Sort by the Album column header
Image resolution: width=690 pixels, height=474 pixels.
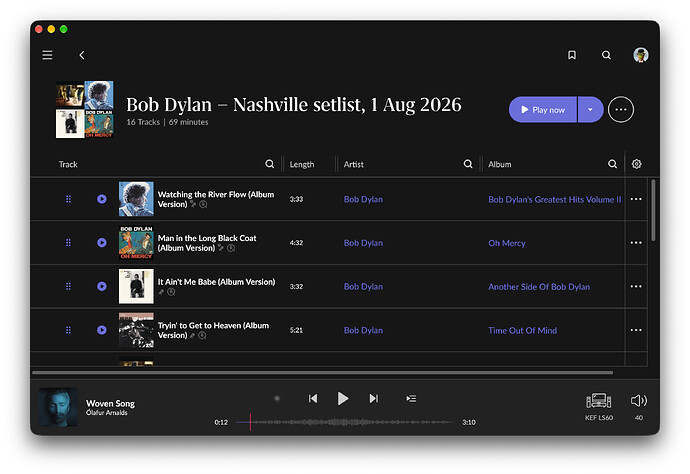click(499, 164)
